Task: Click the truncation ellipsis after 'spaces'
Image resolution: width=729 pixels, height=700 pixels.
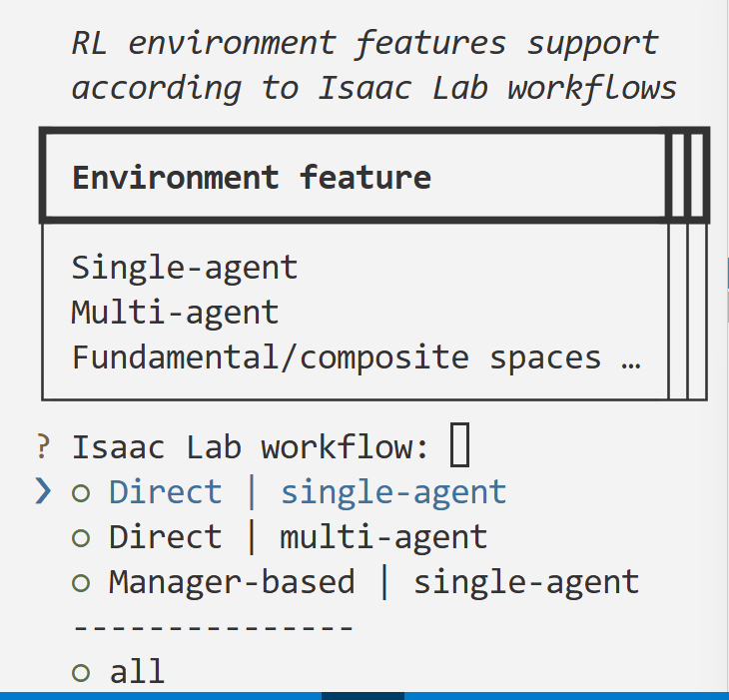Action: click(x=630, y=357)
